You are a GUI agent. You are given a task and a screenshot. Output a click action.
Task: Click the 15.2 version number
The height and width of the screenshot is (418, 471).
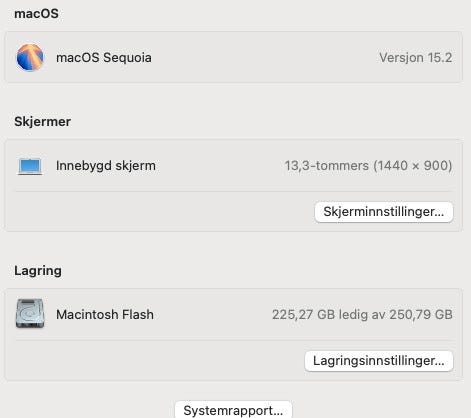pos(440,58)
